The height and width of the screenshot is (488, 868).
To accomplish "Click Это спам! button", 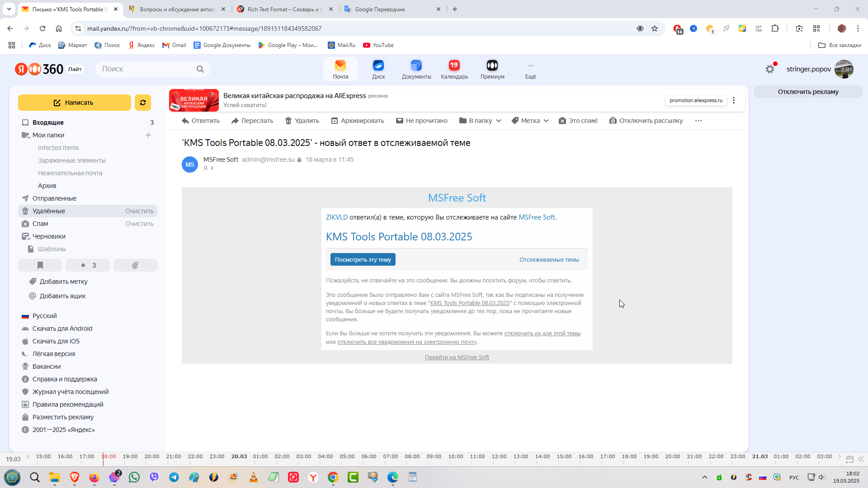I will click(578, 121).
